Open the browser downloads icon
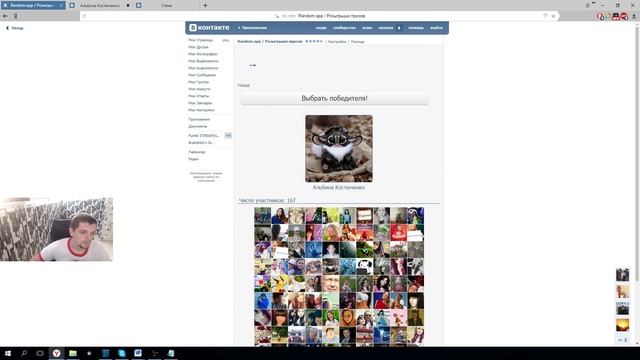 [634, 16]
